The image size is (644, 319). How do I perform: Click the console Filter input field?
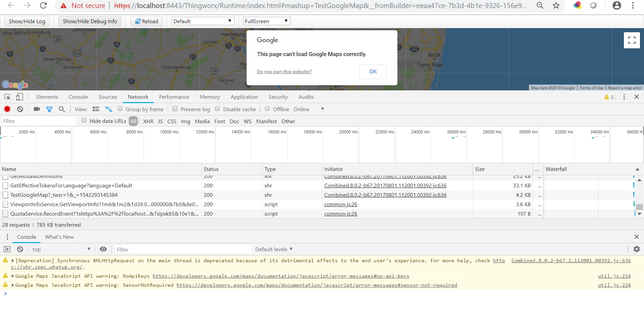(183, 249)
